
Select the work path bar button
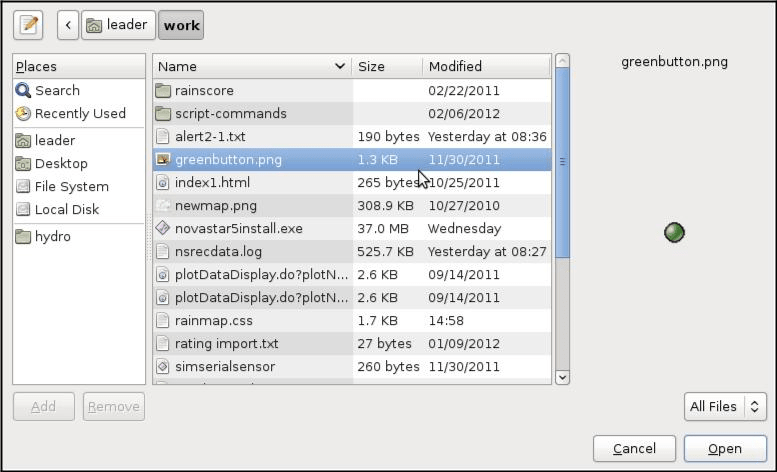[x=181, y=25]
